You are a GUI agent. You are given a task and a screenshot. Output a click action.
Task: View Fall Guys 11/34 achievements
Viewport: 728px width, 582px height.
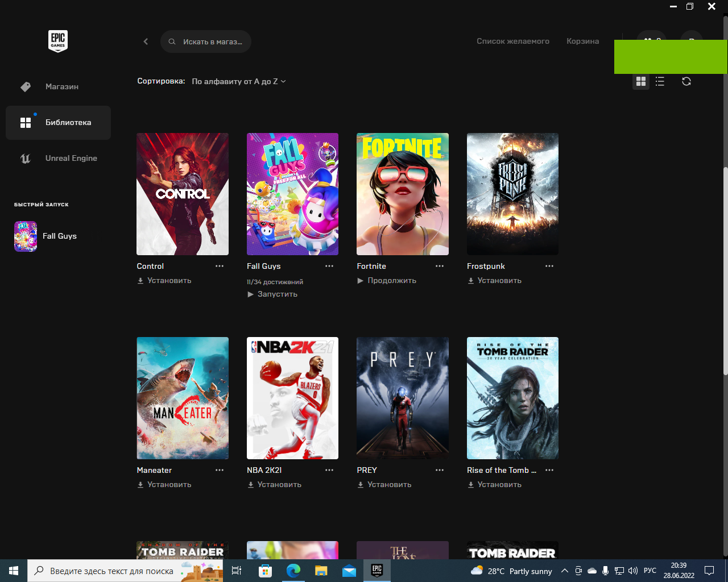point(275,282)
